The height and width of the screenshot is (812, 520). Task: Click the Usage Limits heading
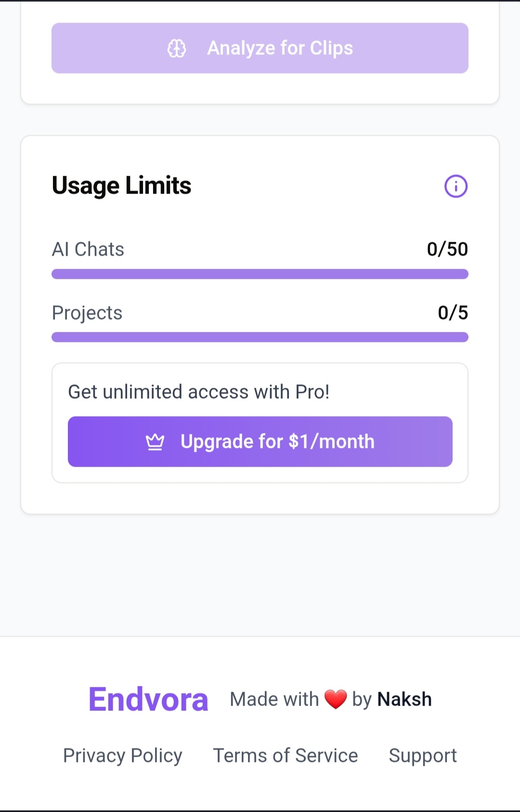coord(121,186)
